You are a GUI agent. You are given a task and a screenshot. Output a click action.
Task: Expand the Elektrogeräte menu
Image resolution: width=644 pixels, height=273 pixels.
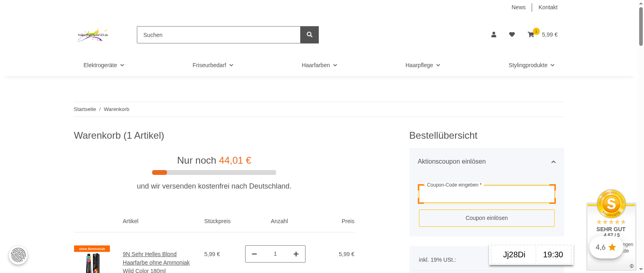(104, 65)
